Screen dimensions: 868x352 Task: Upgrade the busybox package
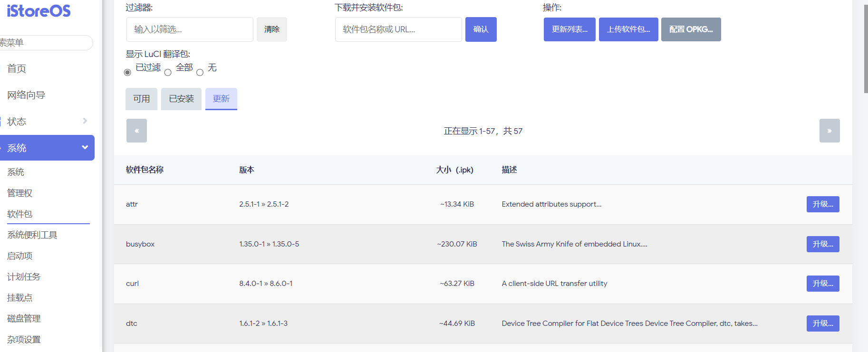click(x=822, y=244)
